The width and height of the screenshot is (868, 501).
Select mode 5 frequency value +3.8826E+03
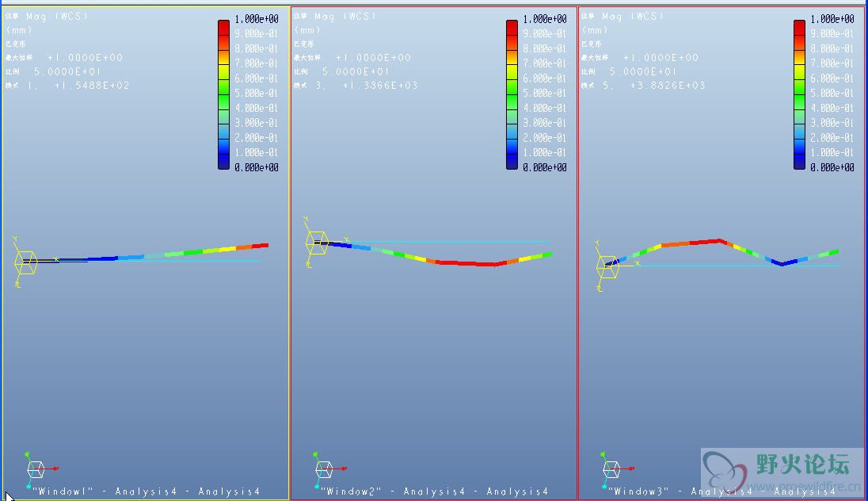click(x=668, y=86)
